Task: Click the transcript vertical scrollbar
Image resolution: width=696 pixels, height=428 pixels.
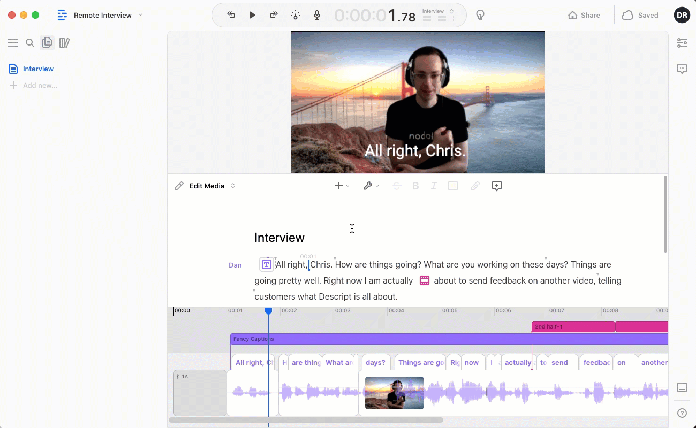Action: (665, 214)
